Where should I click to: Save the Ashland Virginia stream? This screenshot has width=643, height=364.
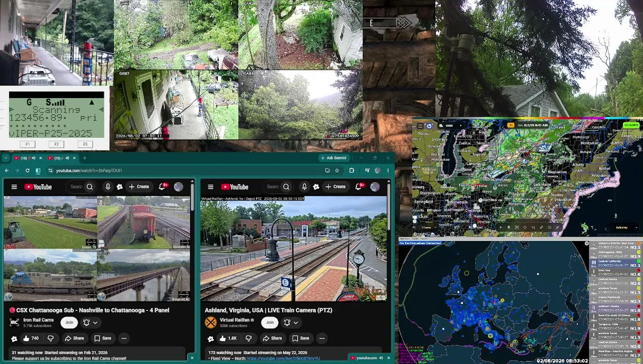[301, 338]
